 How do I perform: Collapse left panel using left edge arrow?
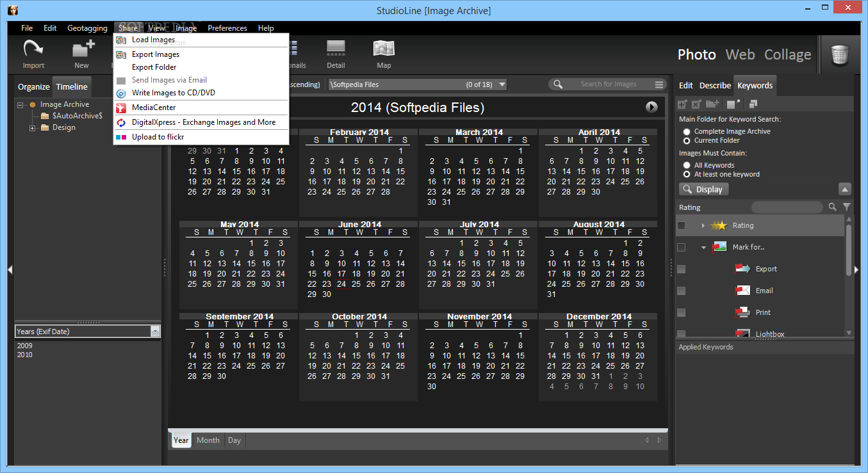pyautogui.click(x=10, y=270)
